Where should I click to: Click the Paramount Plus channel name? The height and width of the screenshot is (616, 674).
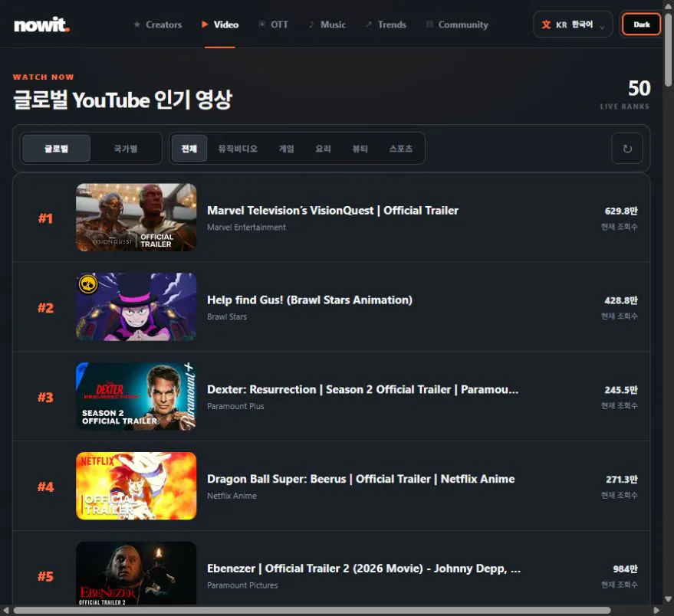point(235,406)
